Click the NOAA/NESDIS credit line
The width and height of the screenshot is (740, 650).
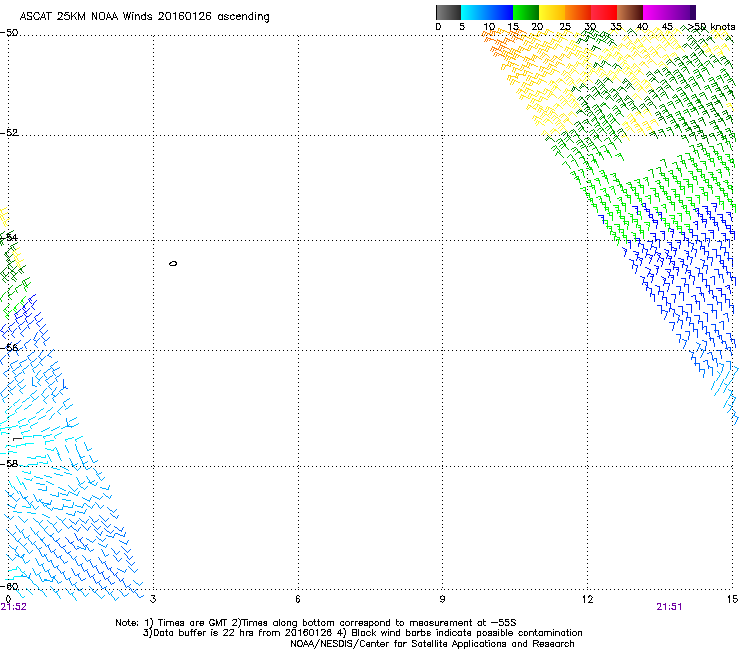tap(432, 644)
